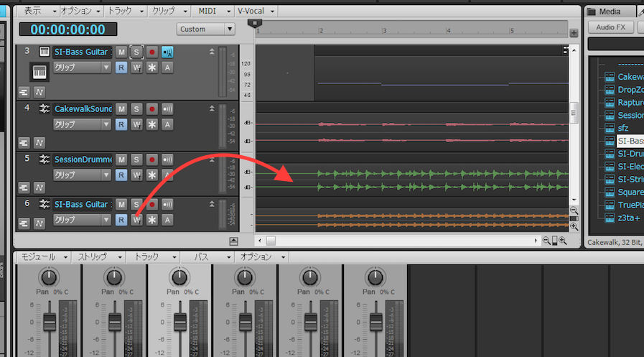The height and width of the screenshot is (357, 644).
Task: Collapse CakewalkSound track with its expander arrow
Action: pyautogui.click(x=212, y=108)
